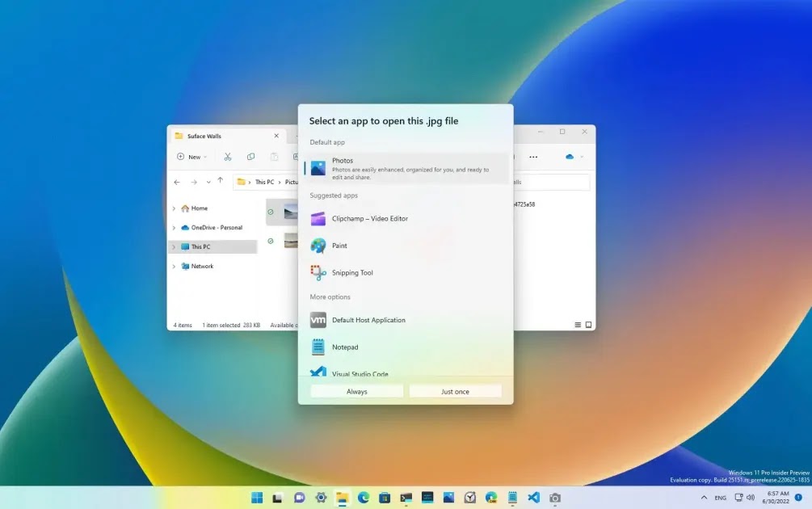
Task: Click This PC in the address breadcrumb
Action: 265,183
